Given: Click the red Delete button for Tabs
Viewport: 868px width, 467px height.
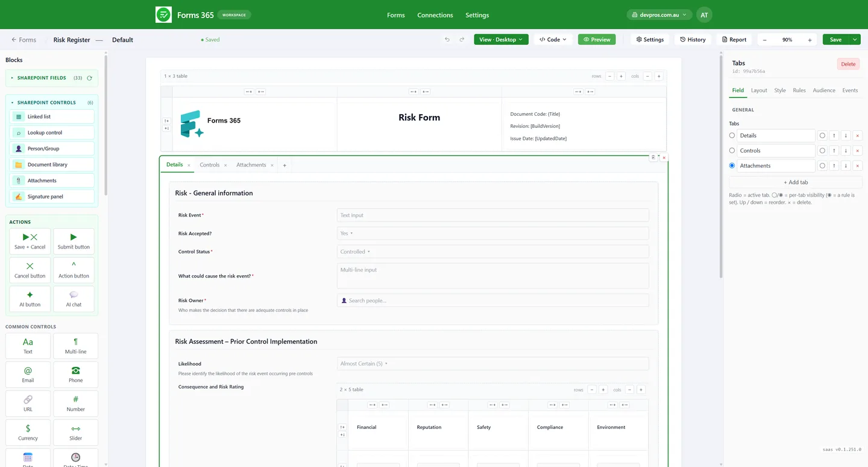Looking at the screenshot, I should point(848,64).
